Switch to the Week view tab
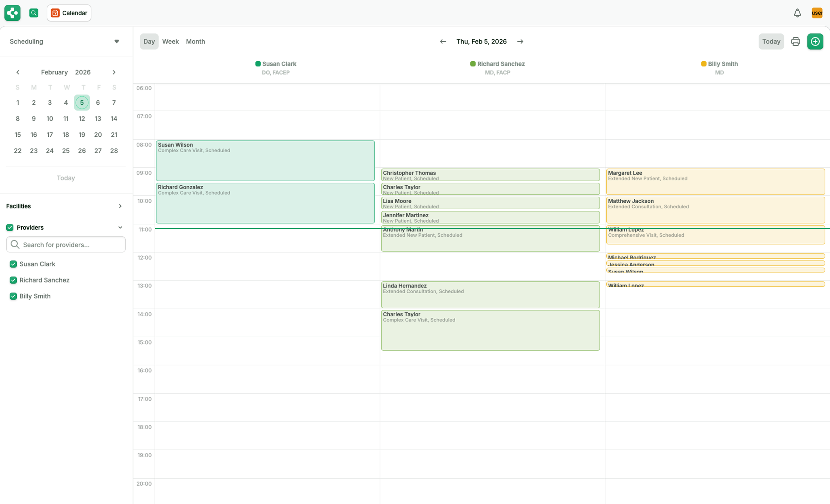Screen dimensions: 830x504 [170, 41]
